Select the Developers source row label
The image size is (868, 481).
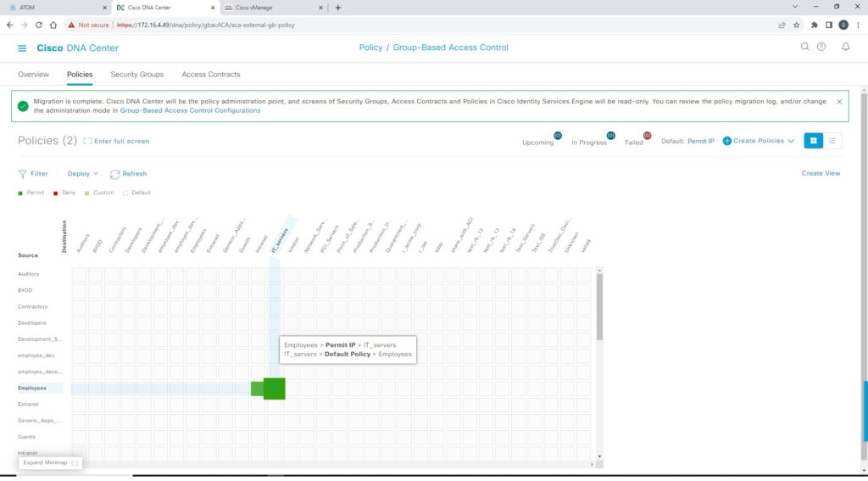click(31, 323)
